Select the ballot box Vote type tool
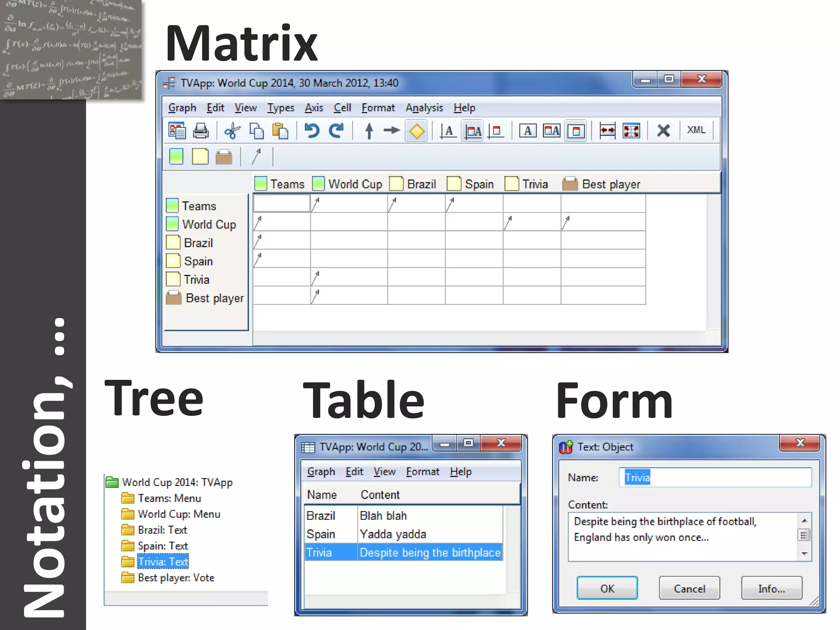This screenshot has height=630, width=840. coord(224,157)
